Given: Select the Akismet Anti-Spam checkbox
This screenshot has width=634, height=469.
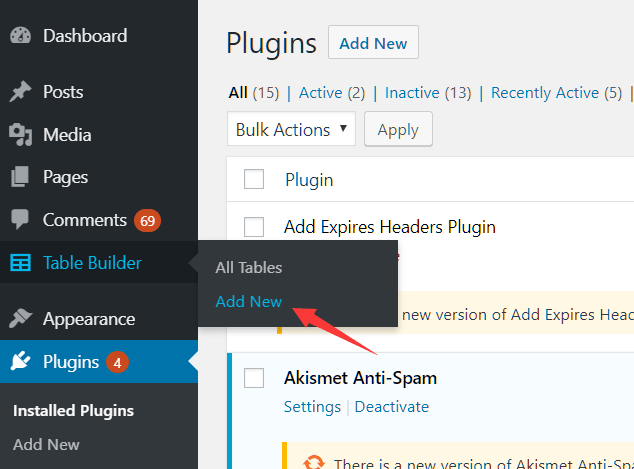Looking at the screenshot, I should tap(254, 378).
